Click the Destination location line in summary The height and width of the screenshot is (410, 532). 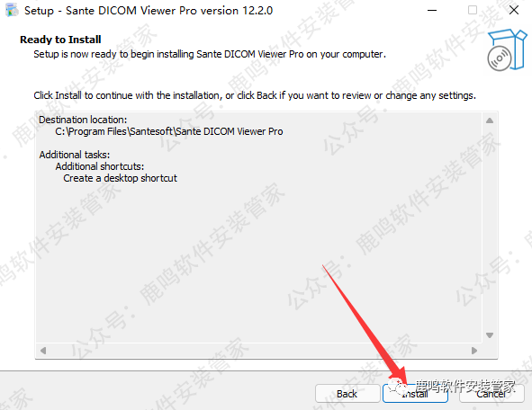(83, 120)
